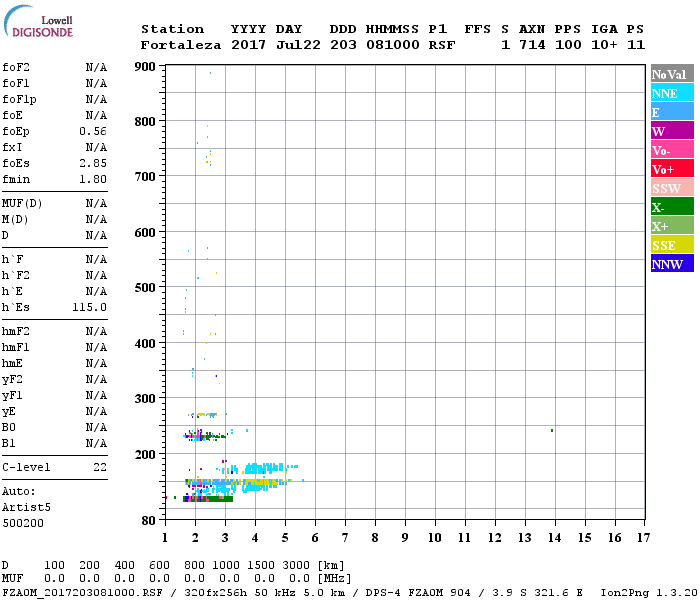Click the foEs value 2.85
The image size is (700, 600).
[93, 163]
